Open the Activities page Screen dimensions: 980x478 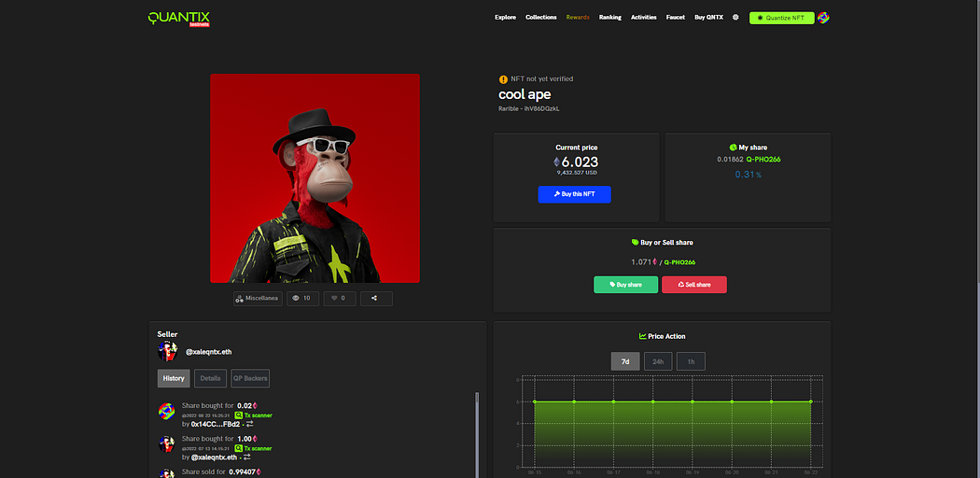pos(644,18)
